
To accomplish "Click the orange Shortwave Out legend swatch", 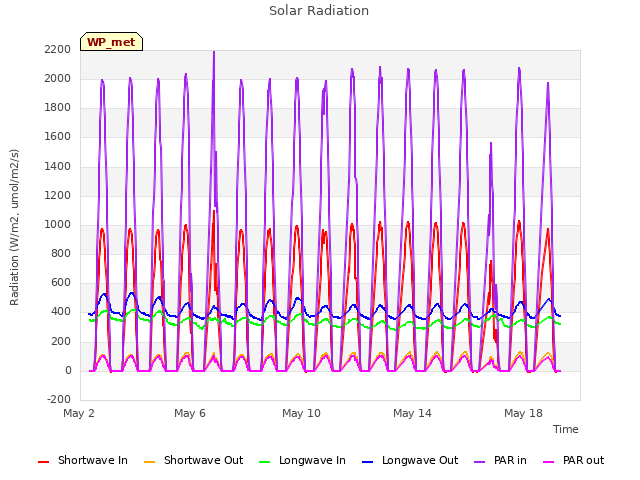I will click(149, 462).
